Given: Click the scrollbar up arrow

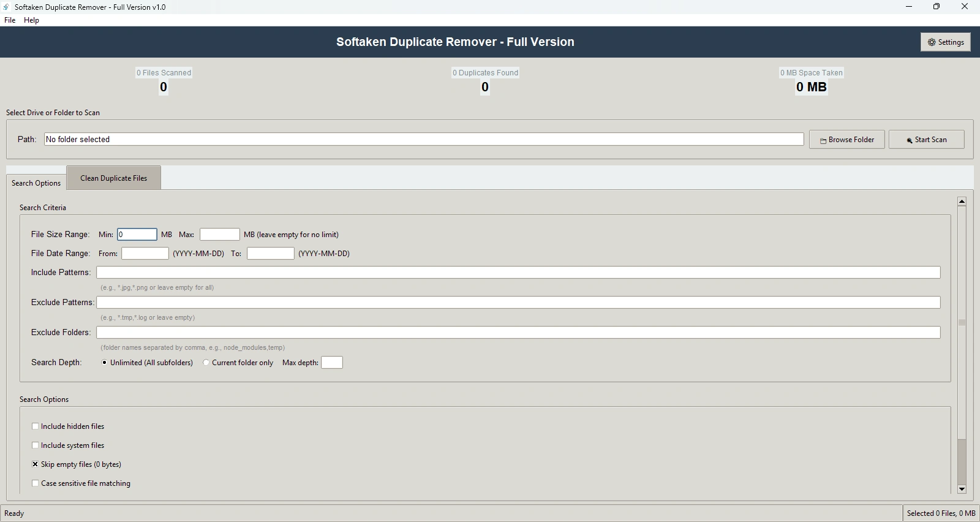Looking at the screenshot, I should 962,202.
